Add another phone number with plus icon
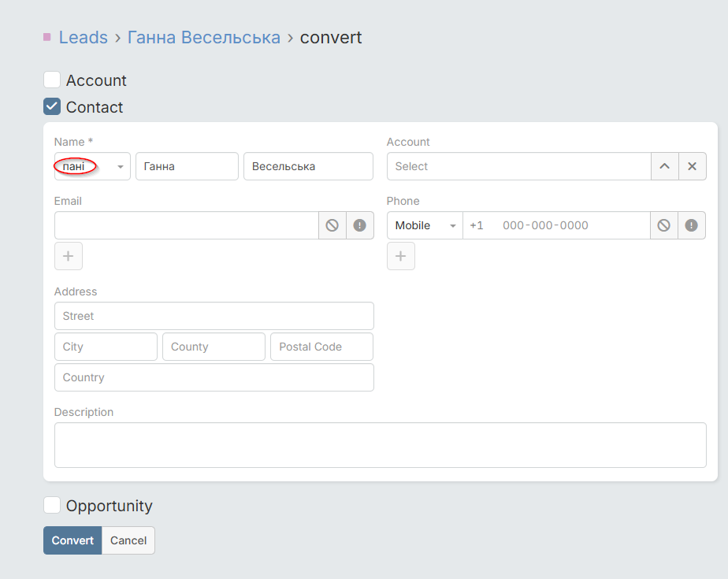Screen dimensions: 728x579 (x=401, y=256)
